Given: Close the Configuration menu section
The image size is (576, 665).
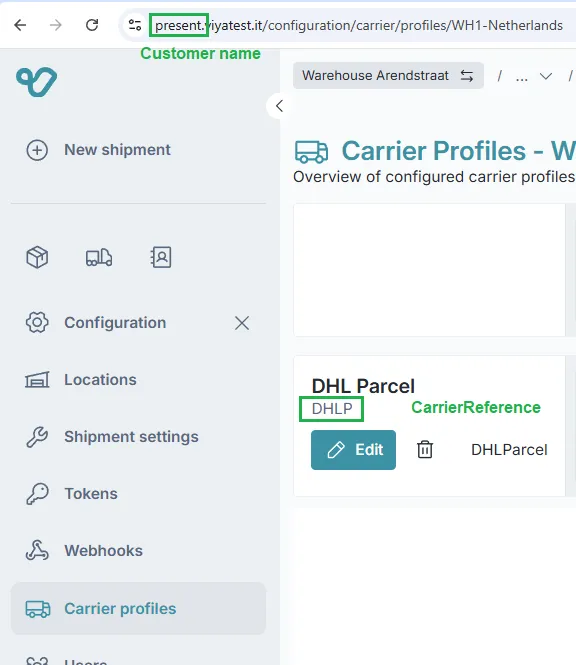Looking at the screenshot, I should (242, 323).
